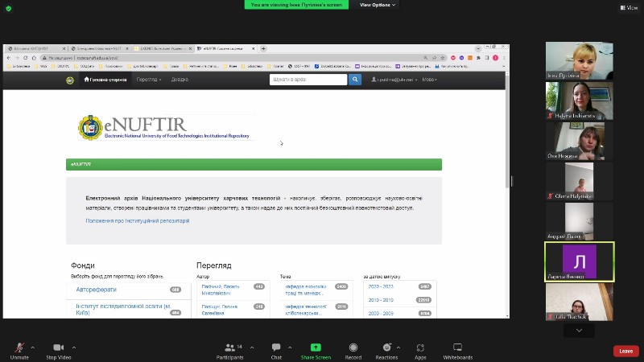Screen dimensions: 644x362
Task: Browse items dated 2010 - 2019
Action: (381, 300)
